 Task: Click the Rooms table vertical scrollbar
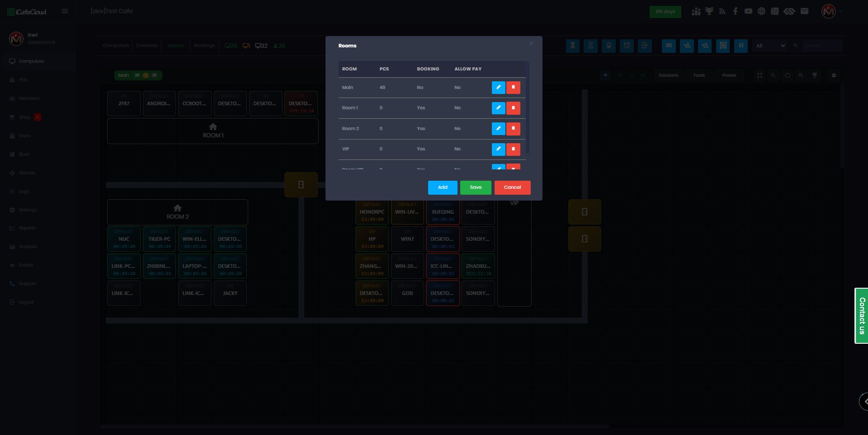pyautogui.click(x=528, y=108)
